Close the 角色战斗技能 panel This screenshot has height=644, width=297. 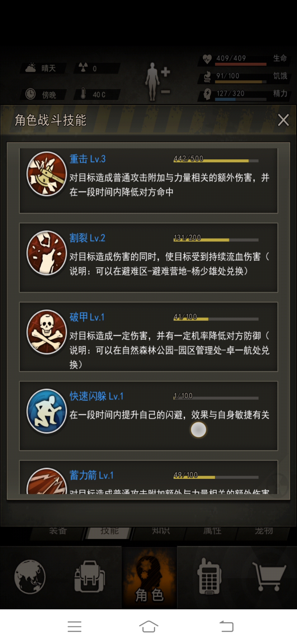[283, 120]
